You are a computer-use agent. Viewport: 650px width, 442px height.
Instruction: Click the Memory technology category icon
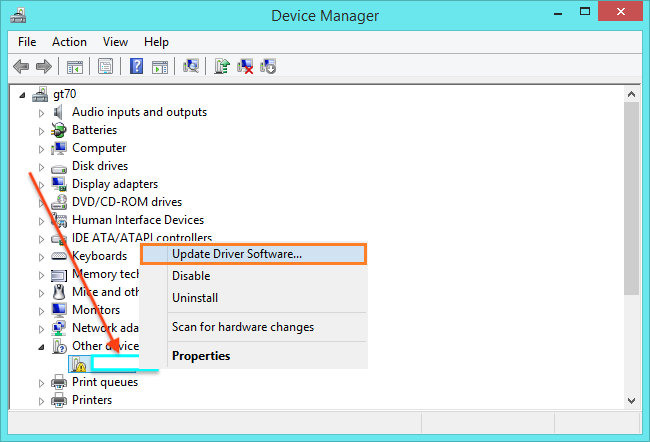click(59, 275)
